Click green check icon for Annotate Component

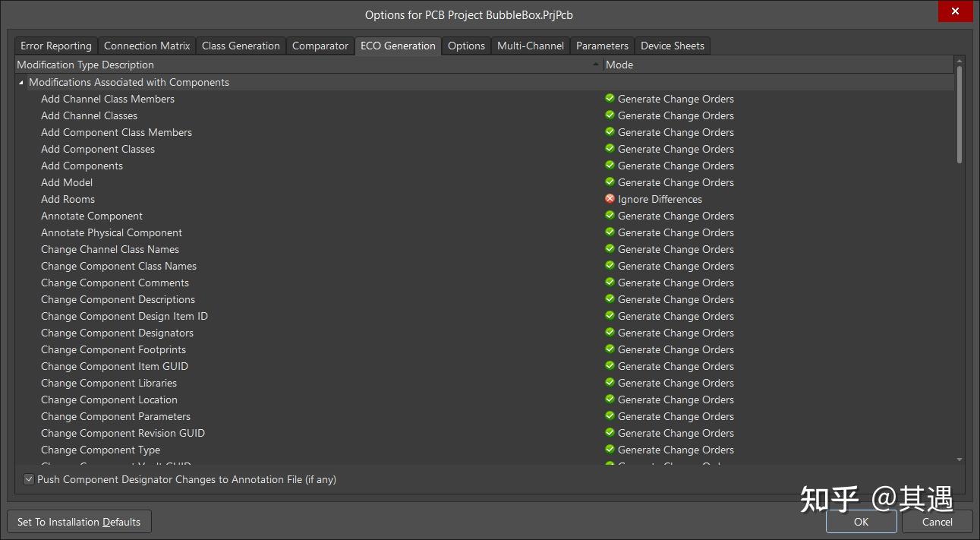coord(610,215)
